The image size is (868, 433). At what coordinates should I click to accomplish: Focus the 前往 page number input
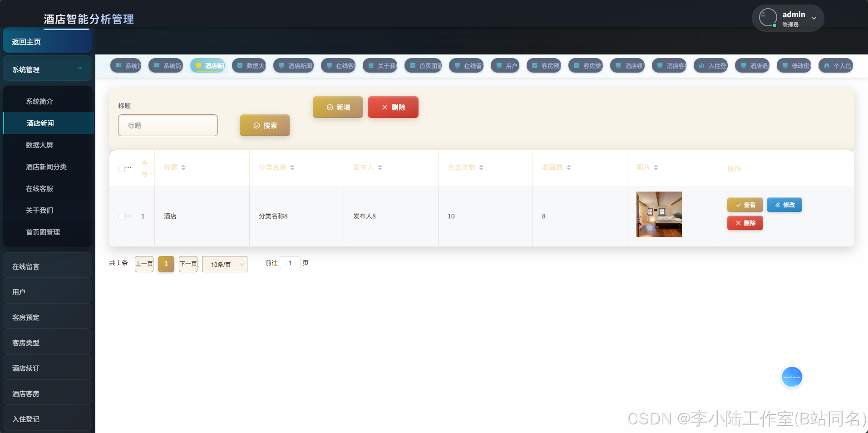pyautogui.click(x=290, y=263)
